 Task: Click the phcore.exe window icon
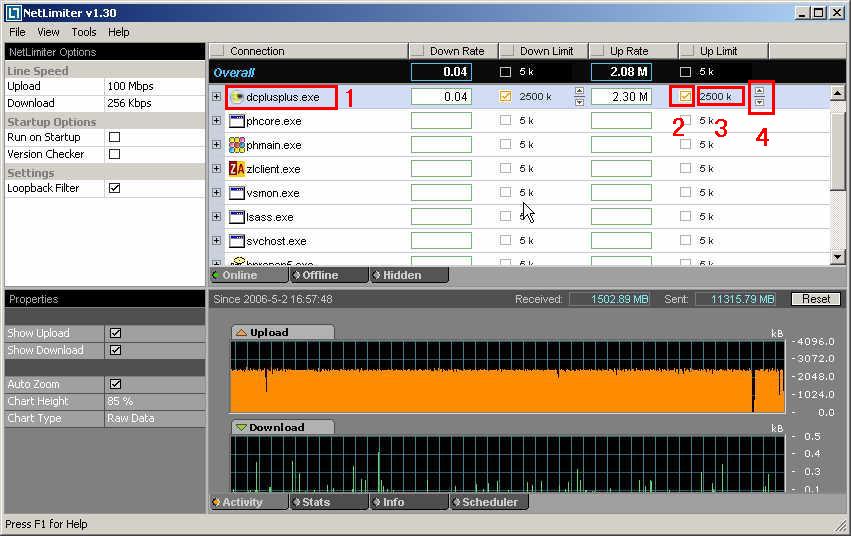pyautogui.click(x=237, y=121)
